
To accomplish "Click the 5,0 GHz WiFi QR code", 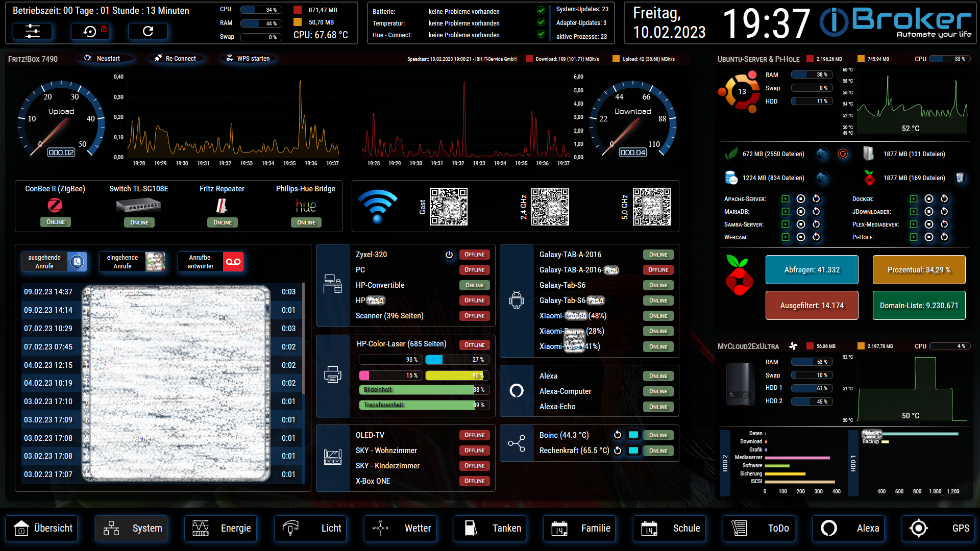I will 652,207.
